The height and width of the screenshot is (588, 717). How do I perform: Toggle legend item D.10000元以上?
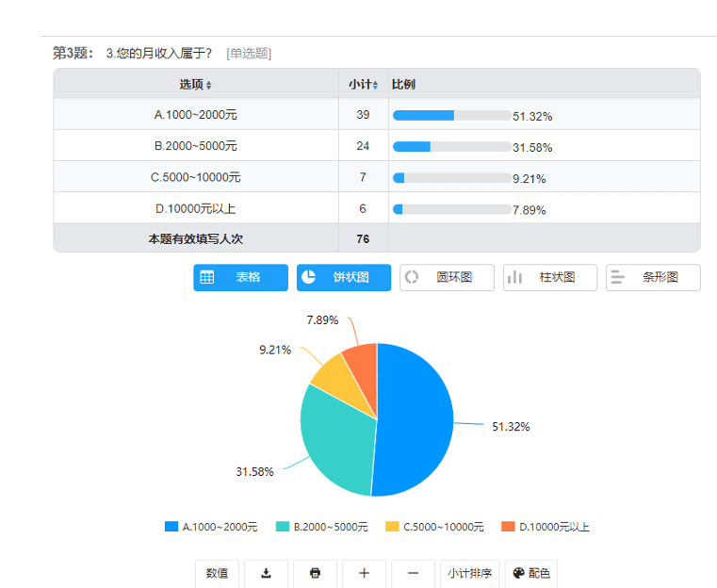(x=545, y=527)
